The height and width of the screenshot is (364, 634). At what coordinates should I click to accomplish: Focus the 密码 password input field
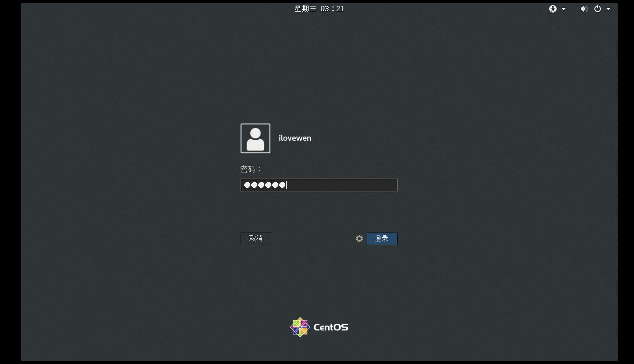tap(319, 185)
